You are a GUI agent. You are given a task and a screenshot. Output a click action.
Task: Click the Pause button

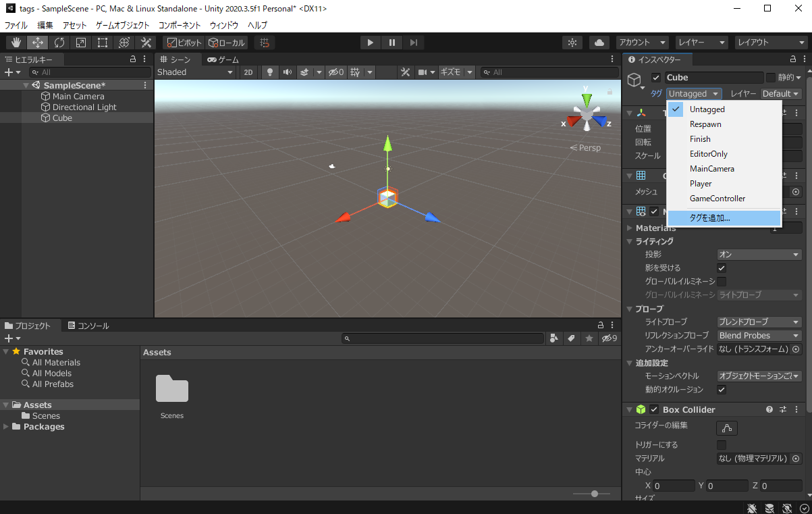point(391,43)
